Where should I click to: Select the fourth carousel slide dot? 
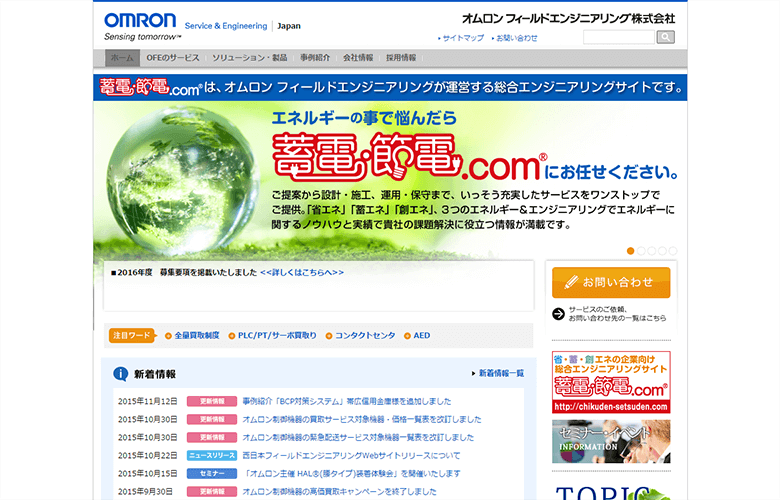coord(662,251)
